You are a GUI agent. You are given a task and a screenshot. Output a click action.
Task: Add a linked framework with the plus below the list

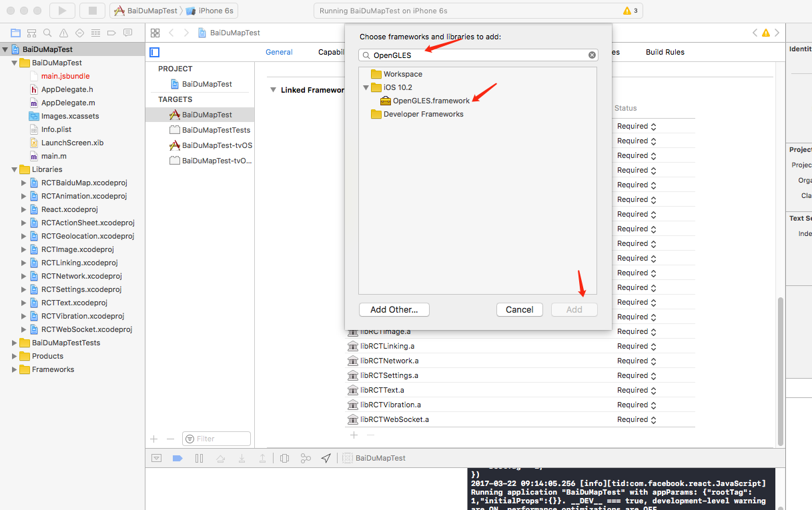pyautogui.click(x=354, y=435)
